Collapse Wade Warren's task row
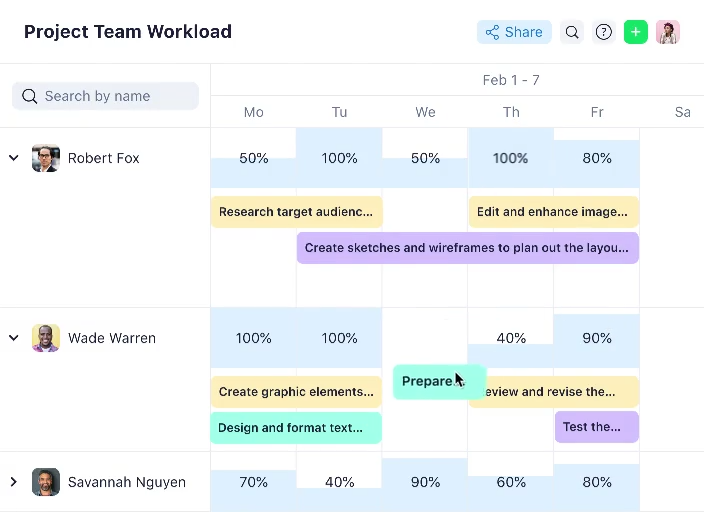The height and width of the screenshot is (512, 704). pyautogui.click(x=14, y=338)
